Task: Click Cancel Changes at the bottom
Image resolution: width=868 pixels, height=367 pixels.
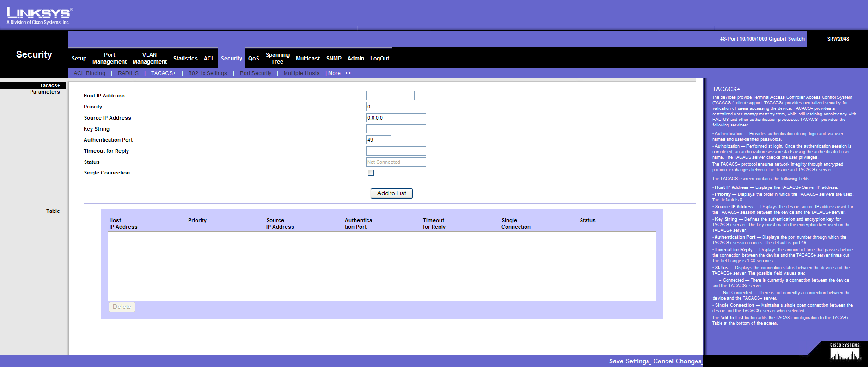Action: [677, 361]
